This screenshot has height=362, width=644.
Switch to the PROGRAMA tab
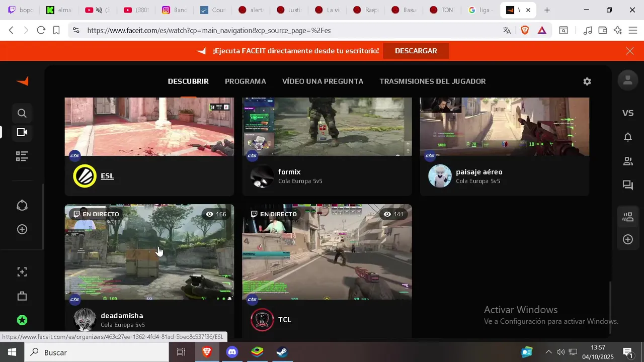246,81
